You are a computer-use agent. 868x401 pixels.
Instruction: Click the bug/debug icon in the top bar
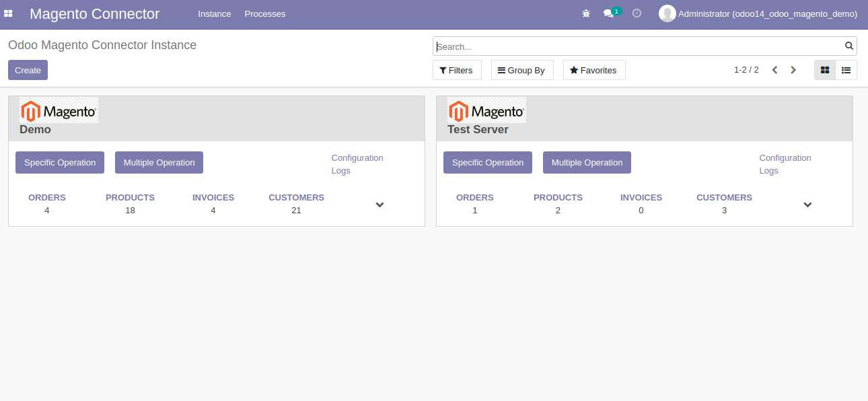tap(585, 13)
